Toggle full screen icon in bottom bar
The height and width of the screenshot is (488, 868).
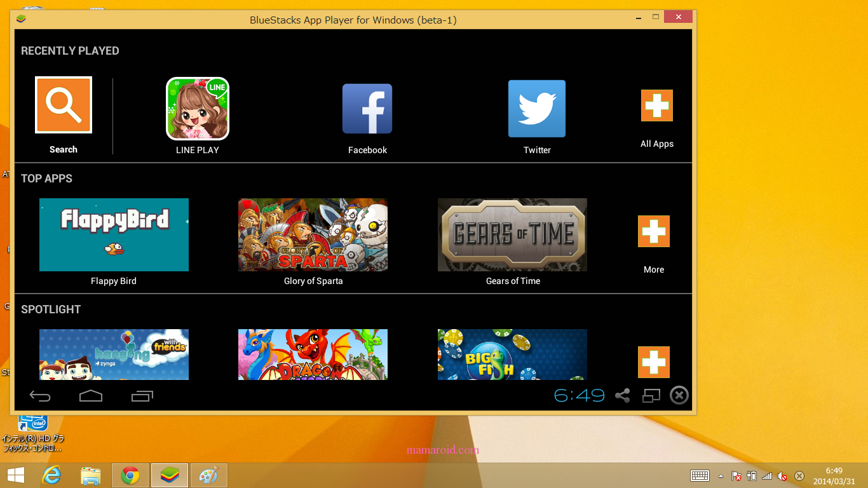tap(651, 396)
